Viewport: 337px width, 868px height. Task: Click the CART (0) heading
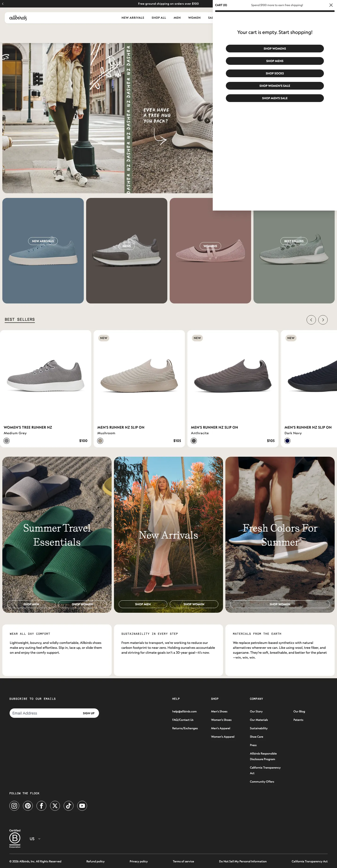coord(221,5)
